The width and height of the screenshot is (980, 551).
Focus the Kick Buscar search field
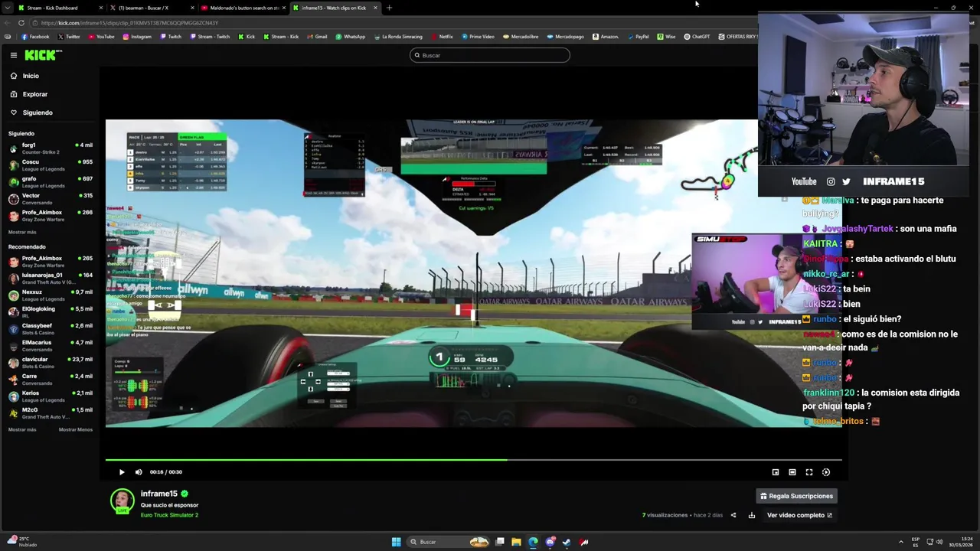pyautogui.click(x=490, y=55)
